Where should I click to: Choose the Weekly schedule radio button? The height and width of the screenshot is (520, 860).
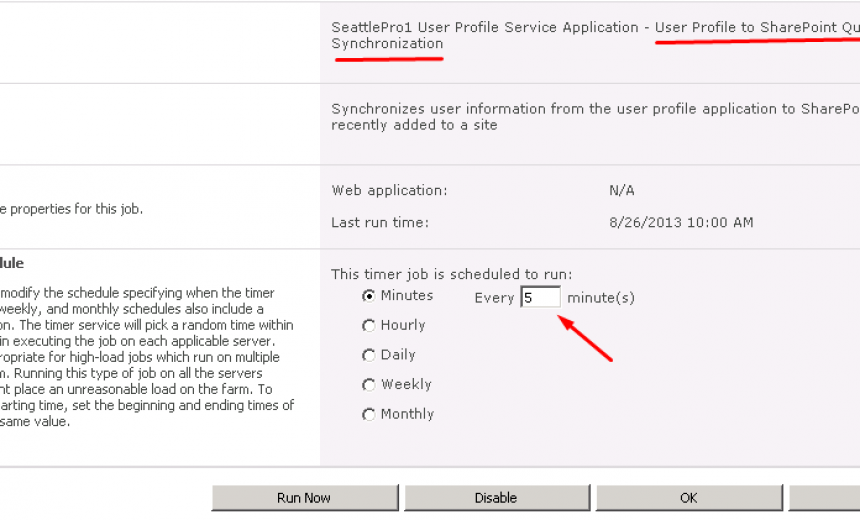(369, 385)
